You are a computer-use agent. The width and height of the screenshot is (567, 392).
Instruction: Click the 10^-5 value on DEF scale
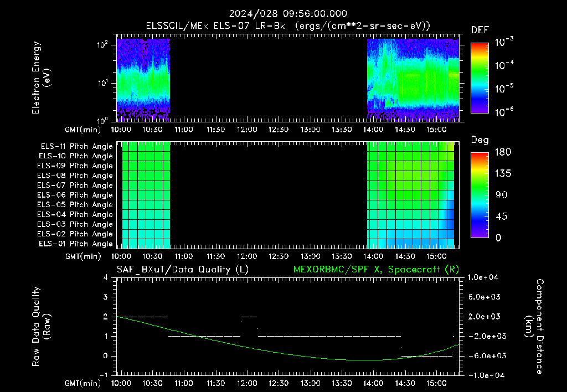(x=504, y=88)
